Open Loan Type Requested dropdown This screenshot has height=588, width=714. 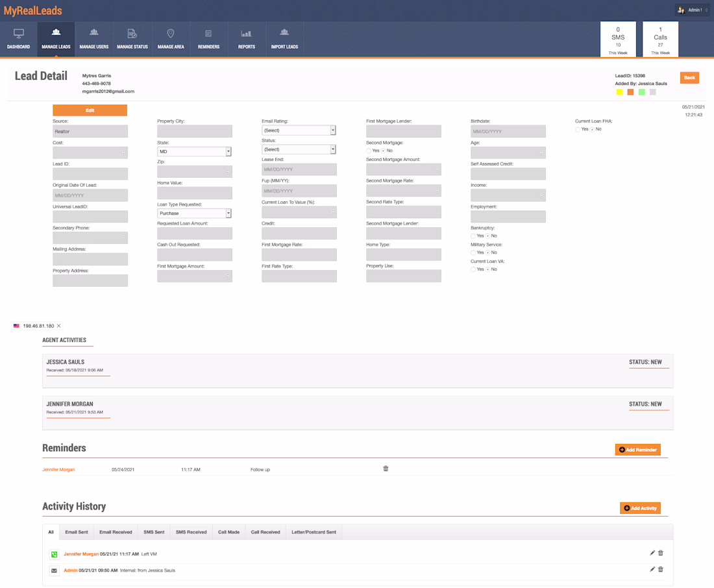tap(195, 213)
